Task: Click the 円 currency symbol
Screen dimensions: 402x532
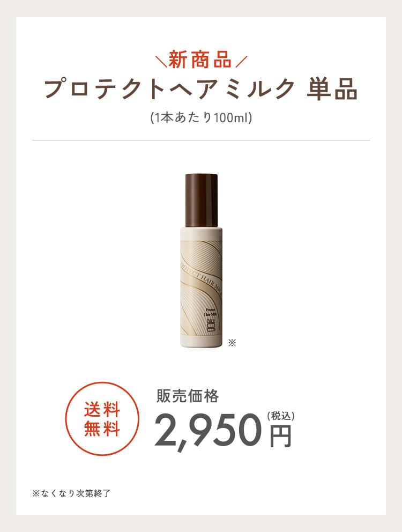Action: [280, 436]
